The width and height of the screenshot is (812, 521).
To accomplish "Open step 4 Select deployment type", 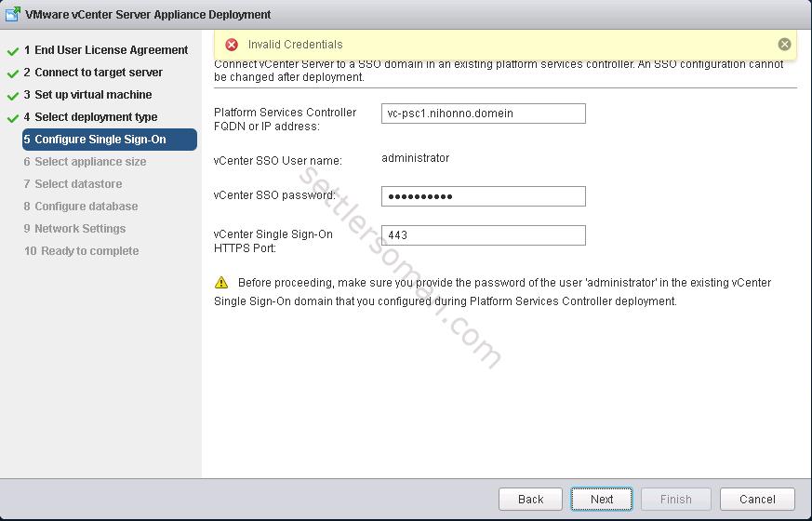I will tap(90, 117).
